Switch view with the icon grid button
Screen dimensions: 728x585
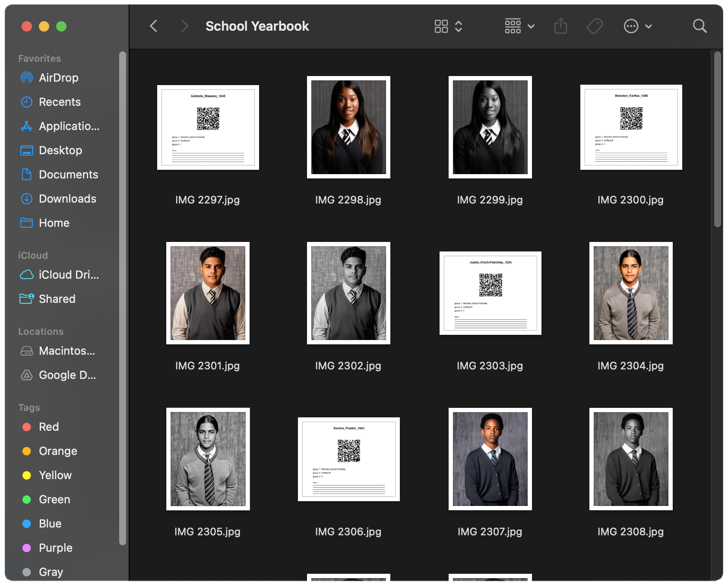click(x=441, y=26)
